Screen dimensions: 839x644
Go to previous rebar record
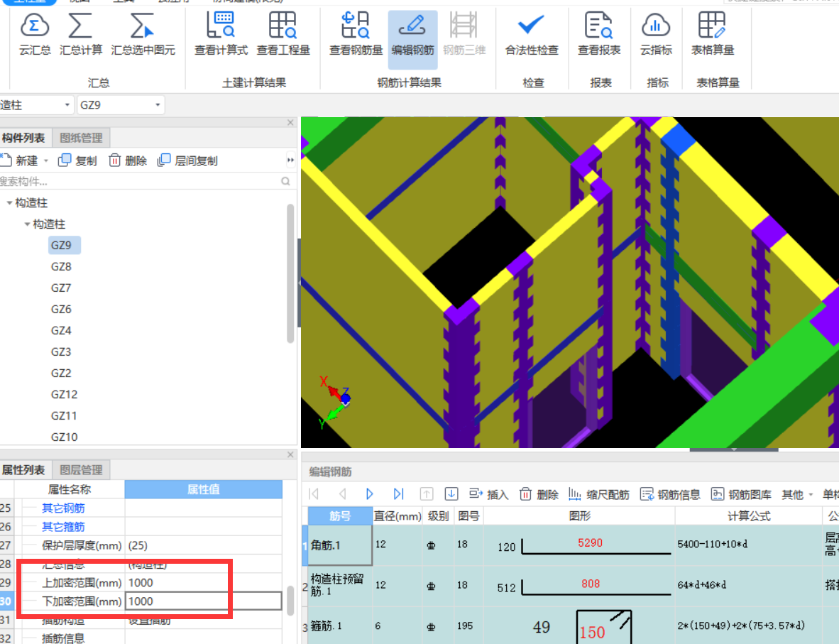coord(342,493)
